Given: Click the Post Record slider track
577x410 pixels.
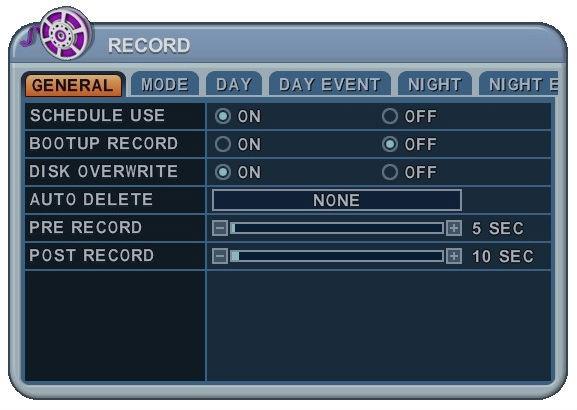Looking at the screenshot, I should pos(337,256).
